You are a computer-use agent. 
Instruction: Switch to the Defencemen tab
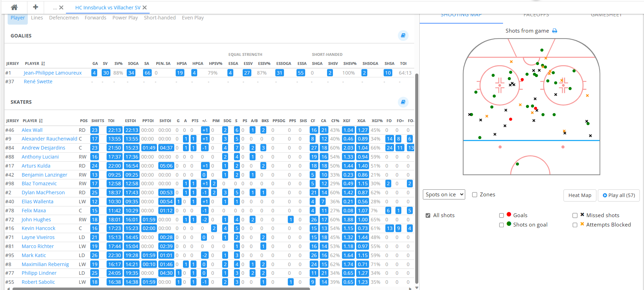pyautogui.click(x=64, y=18)
